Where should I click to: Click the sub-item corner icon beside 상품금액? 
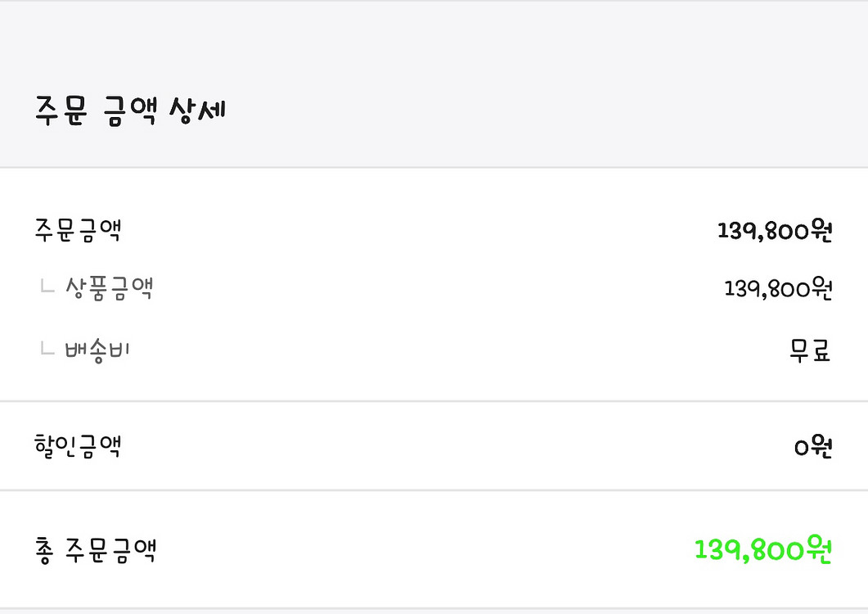click(47, 287)
